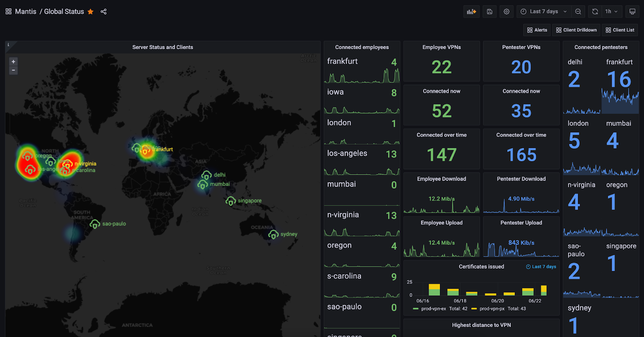Click the s-carolina employee row

(x=362, y=284)
